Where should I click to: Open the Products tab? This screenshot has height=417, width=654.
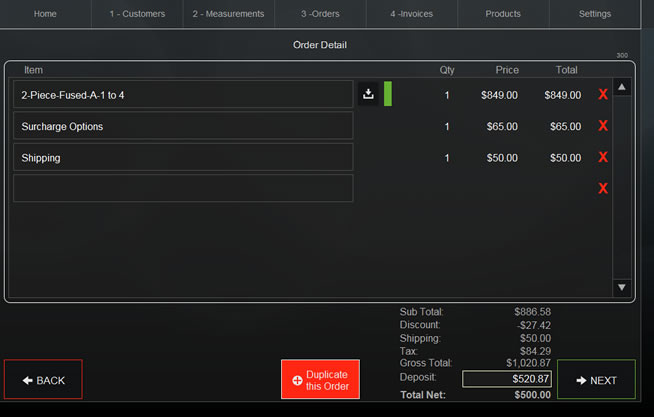pos(503,14)
